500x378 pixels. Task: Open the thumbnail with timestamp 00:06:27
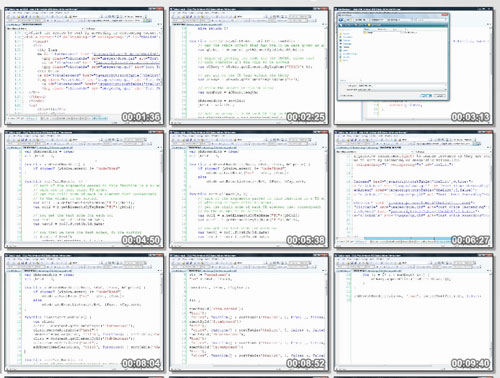click(x=413, y=189)
